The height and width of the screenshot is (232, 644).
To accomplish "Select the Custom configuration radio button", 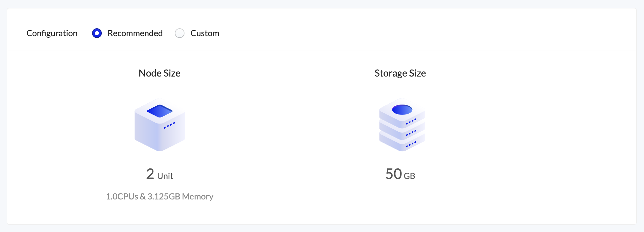I will point(180,33).
